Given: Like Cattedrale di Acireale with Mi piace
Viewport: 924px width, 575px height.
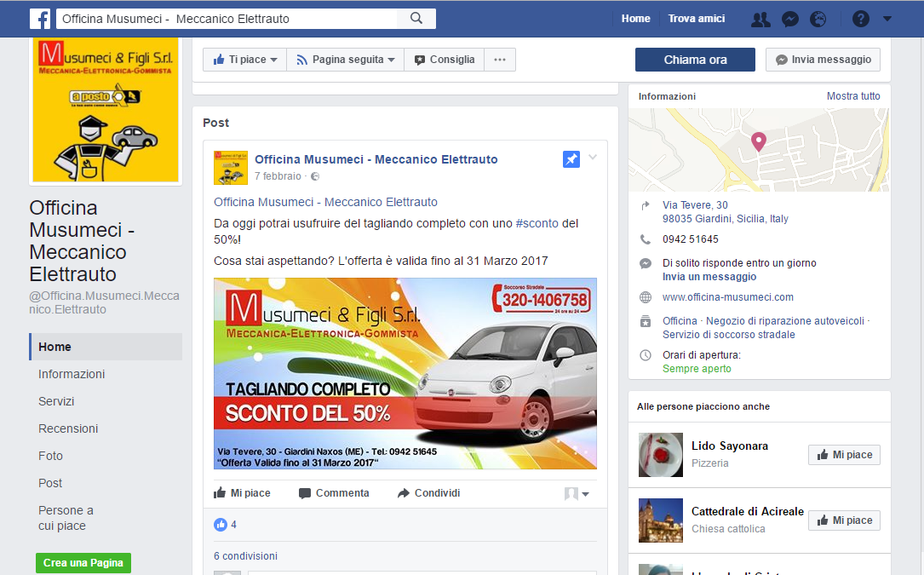Looking at the screenshot, I should point(845,520).
